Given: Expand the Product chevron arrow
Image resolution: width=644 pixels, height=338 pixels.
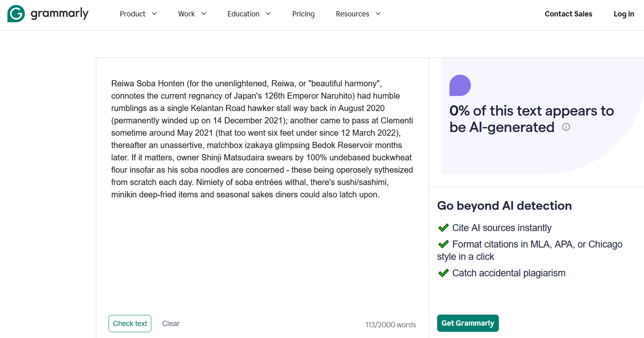Looking at the screenshot, I should (x=154, y=14).
